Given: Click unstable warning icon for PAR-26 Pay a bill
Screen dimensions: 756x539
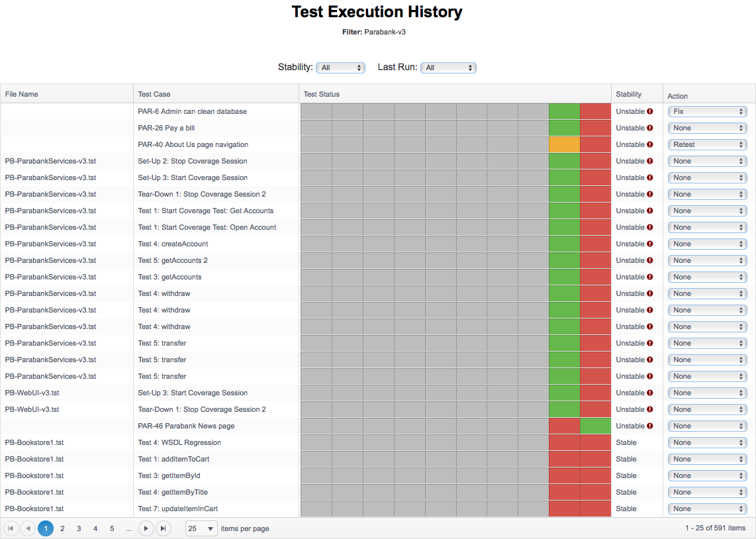Looking at the screenshot, I should tap(650, 128).
